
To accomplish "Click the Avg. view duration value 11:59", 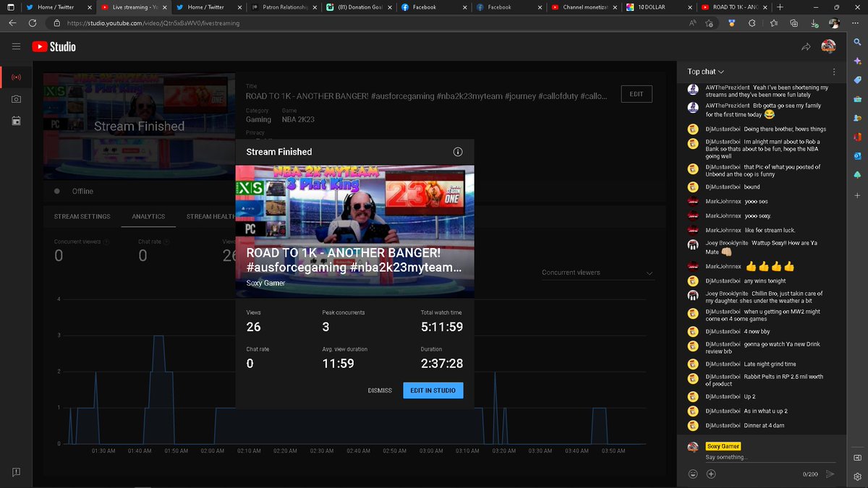I will point(338,364).
